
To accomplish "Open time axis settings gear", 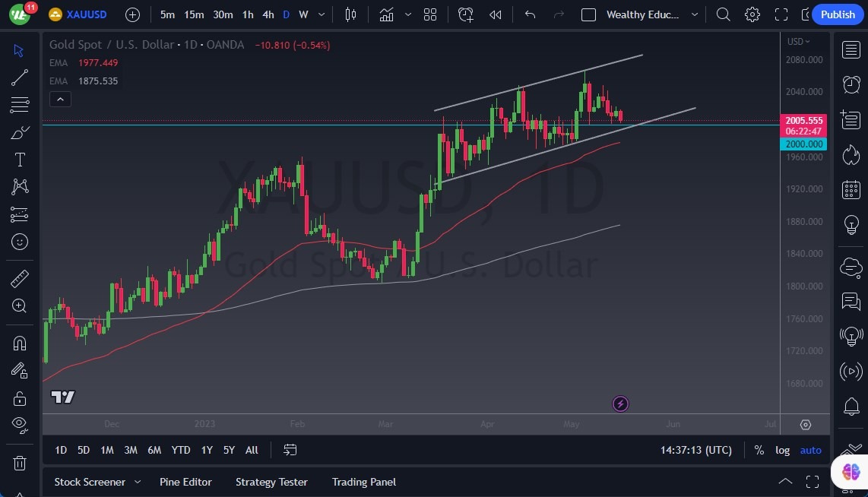I will tap(806, 425).
